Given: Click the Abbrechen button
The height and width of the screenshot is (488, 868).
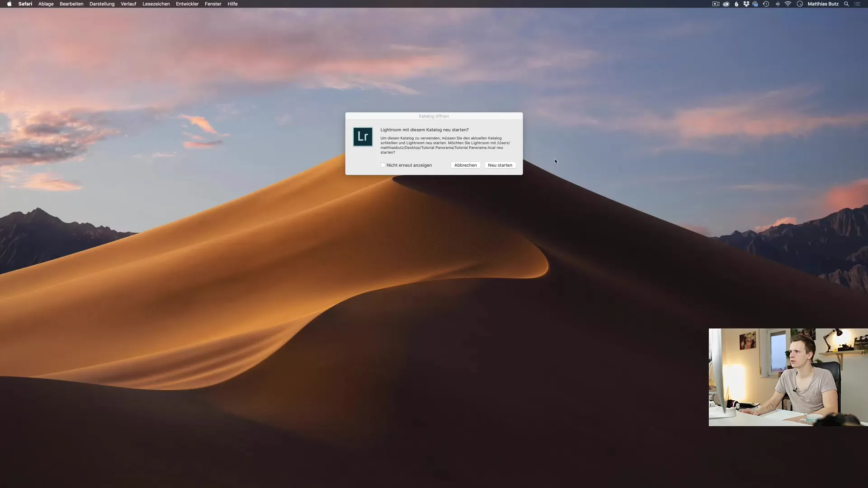Looking at the screenshot, I should tap(465, 165).
